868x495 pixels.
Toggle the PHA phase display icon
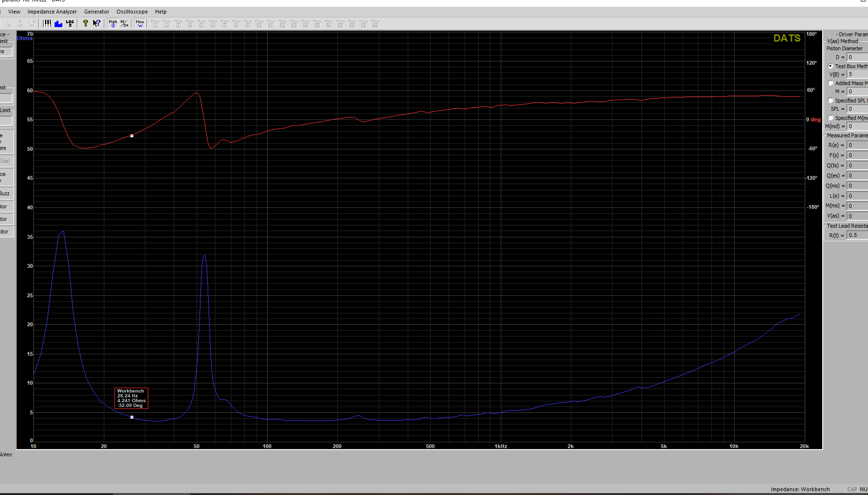point(113,23)
